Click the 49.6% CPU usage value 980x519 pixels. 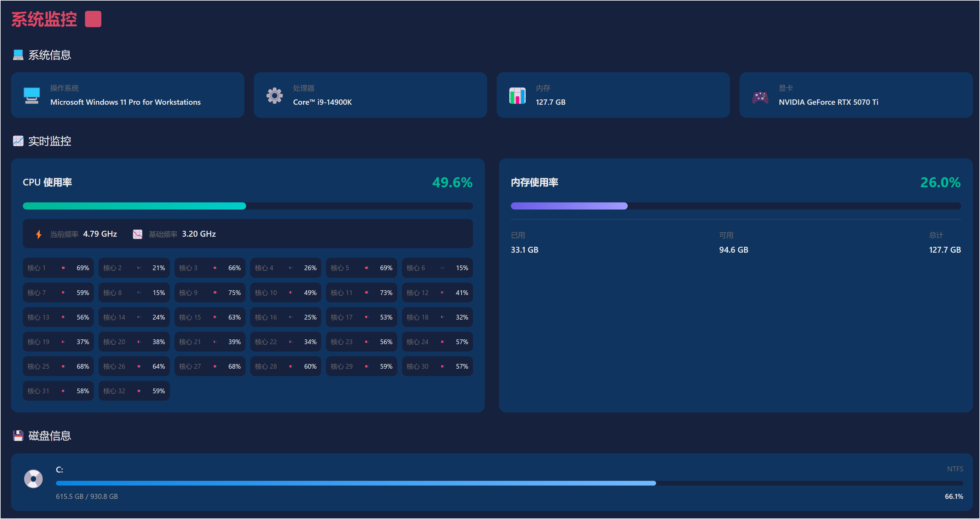pyautogui.click(x=452, y=182)
